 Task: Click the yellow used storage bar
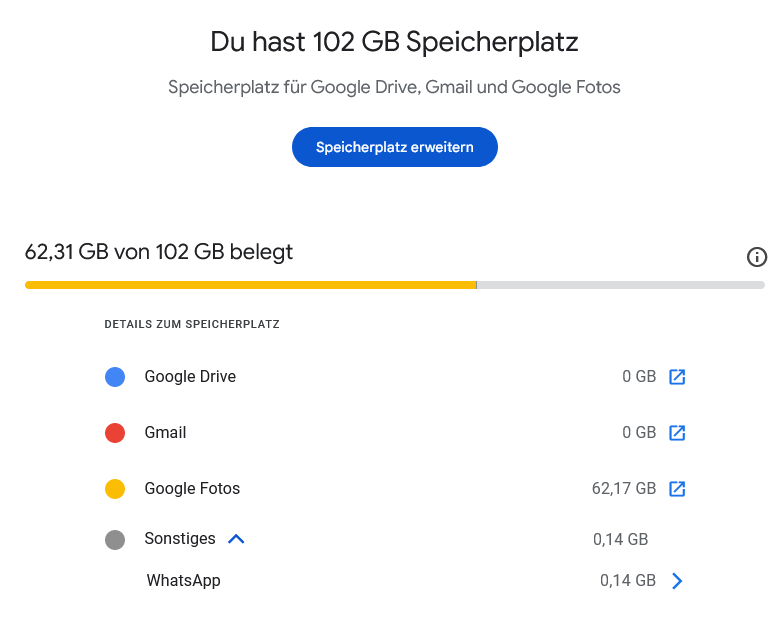(x=251, y=285)
